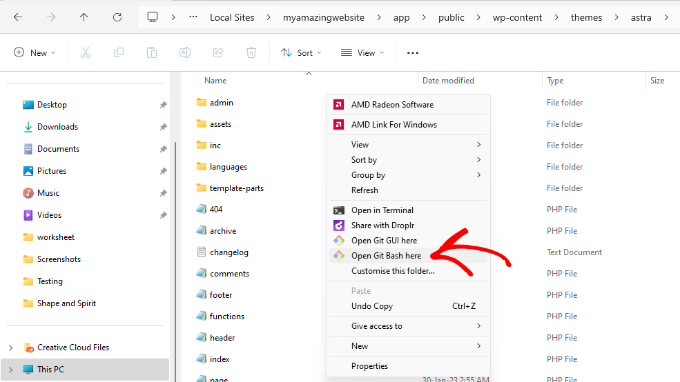Open Properties from the context menu

409,366
